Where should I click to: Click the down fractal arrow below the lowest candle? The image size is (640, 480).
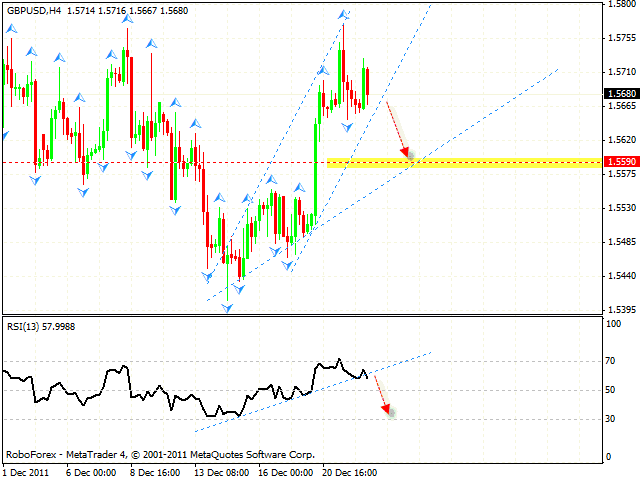[x=227, y=308]
